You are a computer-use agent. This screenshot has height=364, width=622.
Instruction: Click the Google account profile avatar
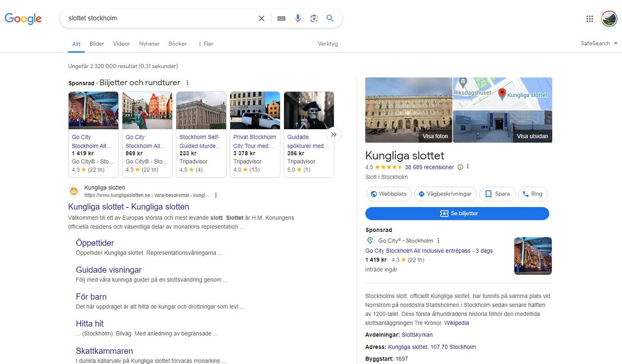(x=609, y=18)
